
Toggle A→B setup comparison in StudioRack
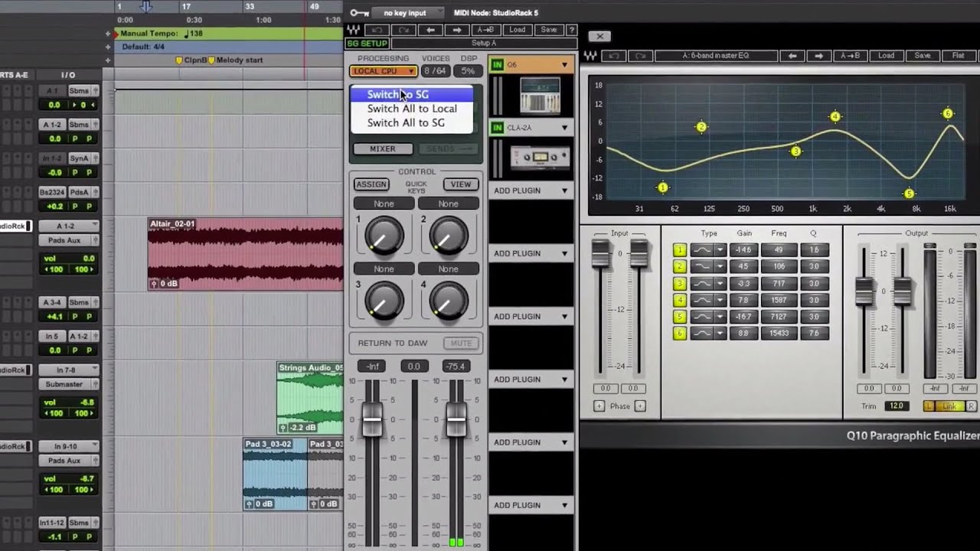click(x=487, y=30)
